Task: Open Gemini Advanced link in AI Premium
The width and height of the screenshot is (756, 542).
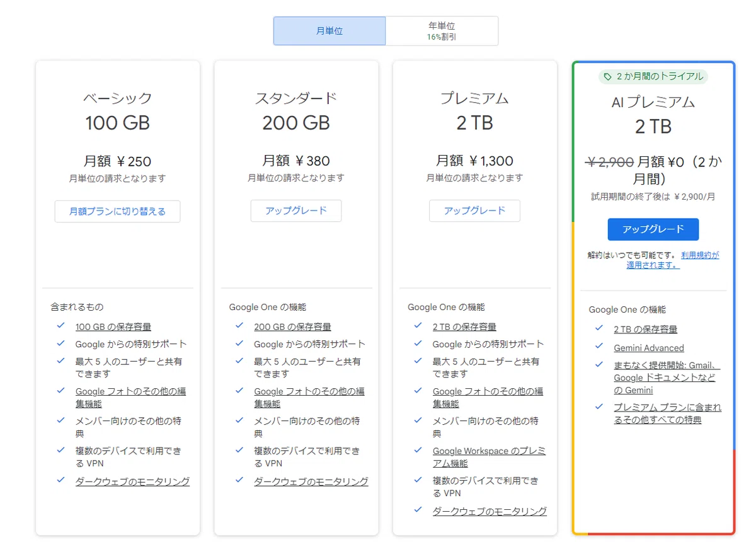Action: (649, 348)
